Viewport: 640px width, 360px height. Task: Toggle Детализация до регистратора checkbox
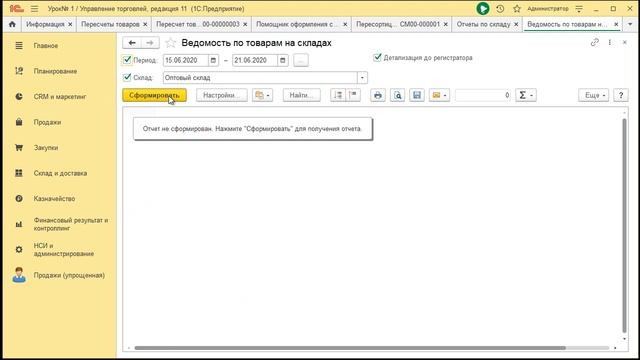click(377, 58)
